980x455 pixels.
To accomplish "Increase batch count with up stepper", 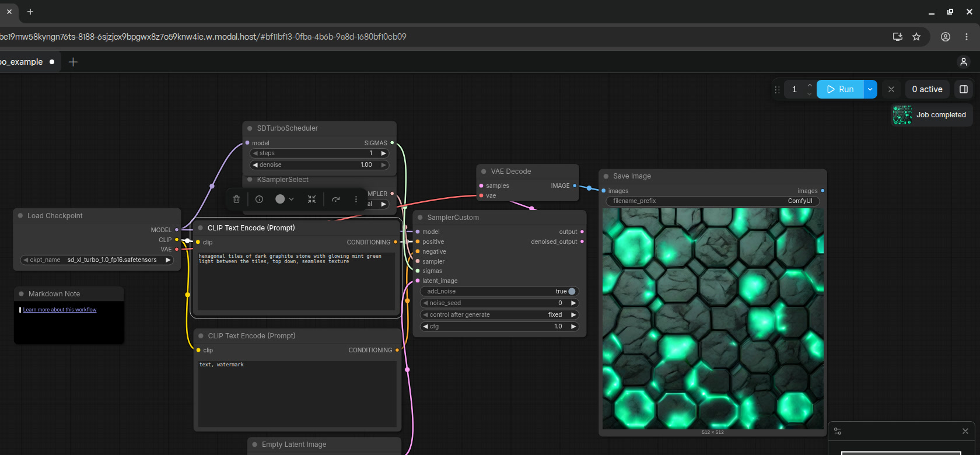I will [809, 86].
